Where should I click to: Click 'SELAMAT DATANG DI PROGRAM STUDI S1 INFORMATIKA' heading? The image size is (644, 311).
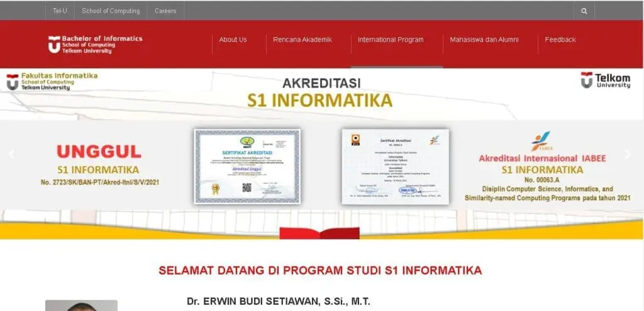pos(320,271)
